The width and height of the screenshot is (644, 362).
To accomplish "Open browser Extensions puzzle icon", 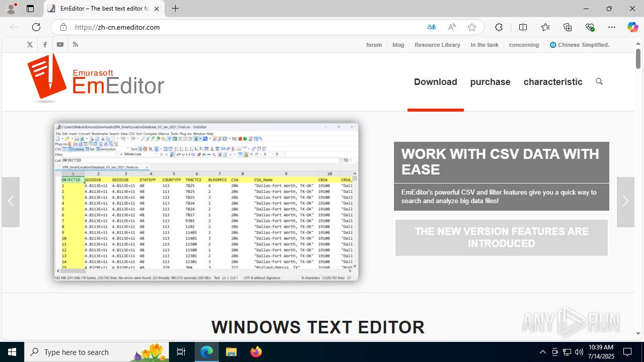I will pyautogui.click(x=499, y=27).
